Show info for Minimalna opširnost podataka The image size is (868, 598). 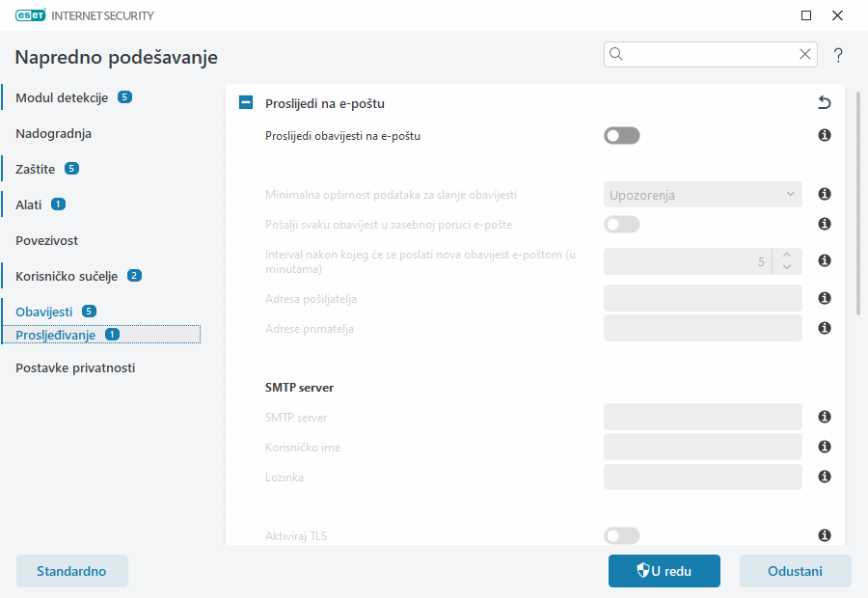click(825, 195)
